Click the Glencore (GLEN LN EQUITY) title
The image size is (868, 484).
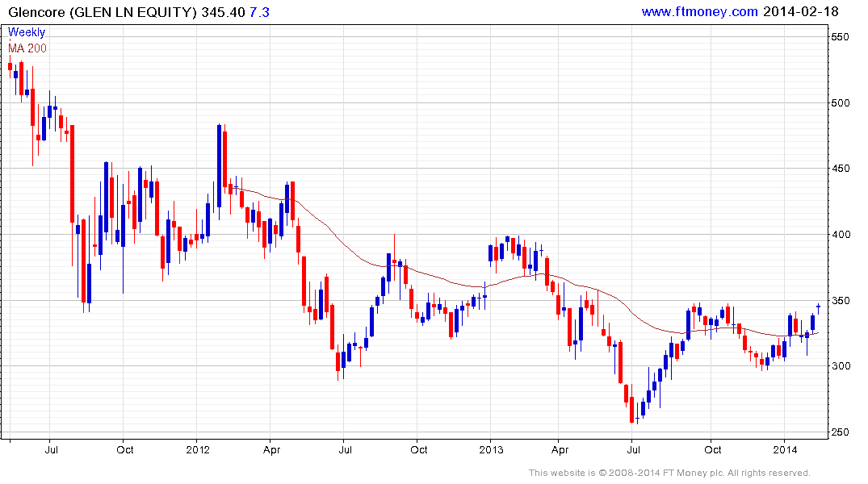point(103,12)
